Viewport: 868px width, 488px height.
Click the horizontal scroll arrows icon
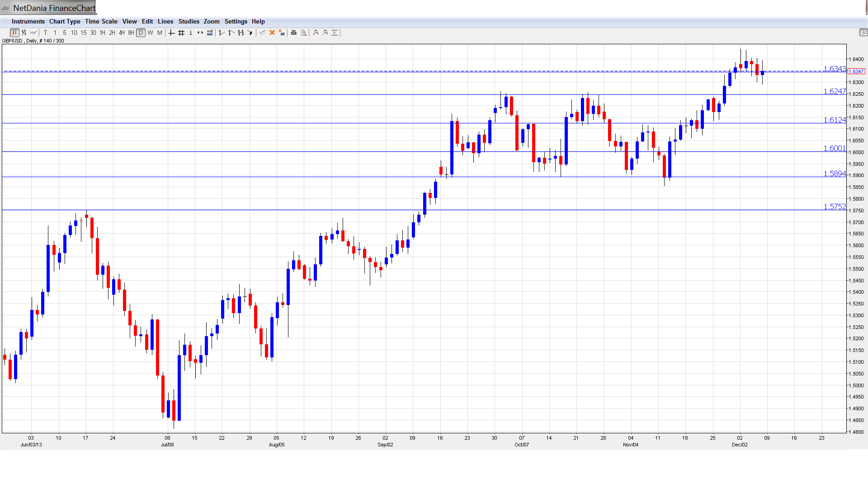(x=200, y=33)
